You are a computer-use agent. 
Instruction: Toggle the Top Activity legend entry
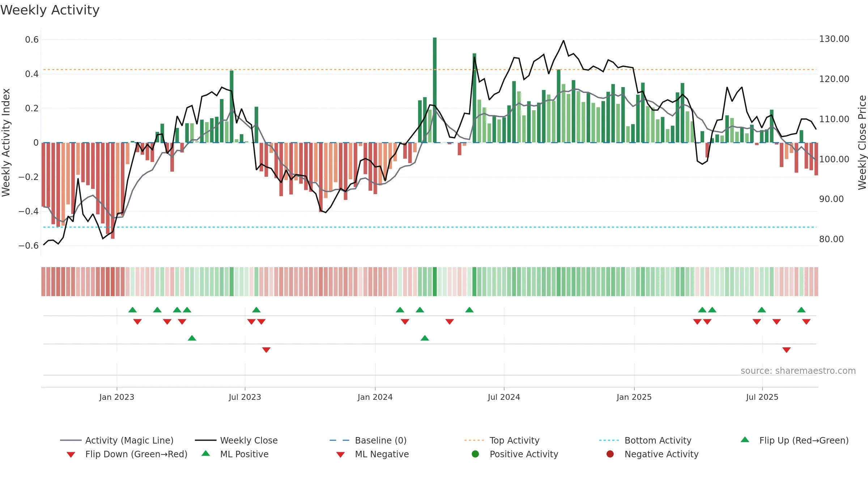click(x=502, y=440)
